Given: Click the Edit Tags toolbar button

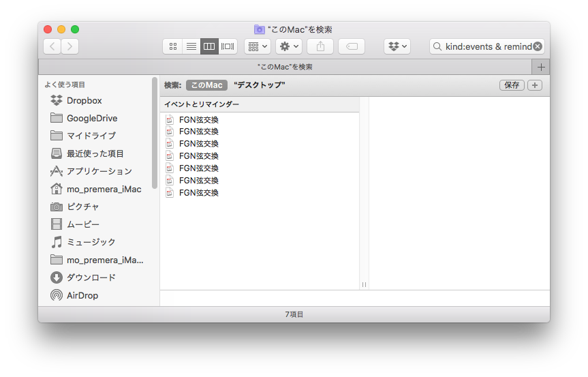Looking at the screenshot, I should 352,46.
